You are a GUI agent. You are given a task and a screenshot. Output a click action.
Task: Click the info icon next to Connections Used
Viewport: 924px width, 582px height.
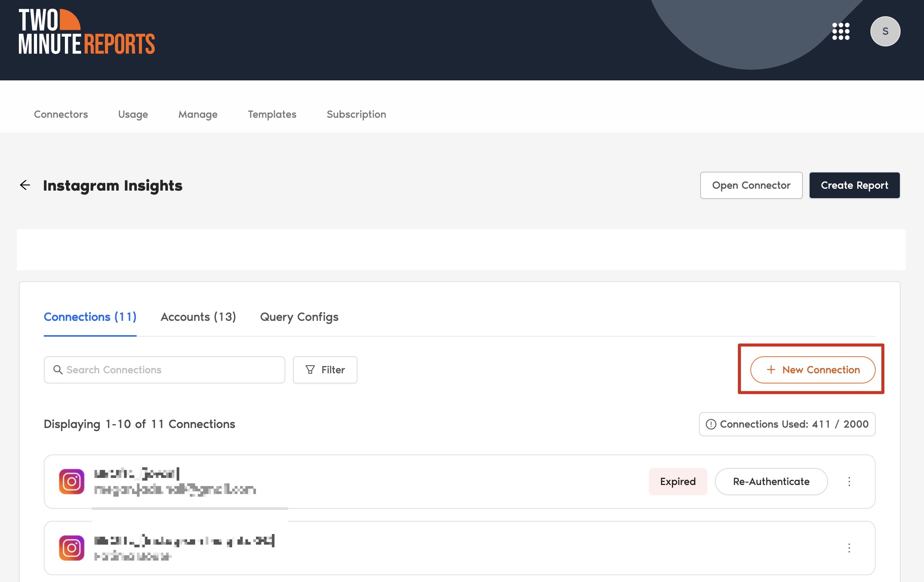coord(711,424)
